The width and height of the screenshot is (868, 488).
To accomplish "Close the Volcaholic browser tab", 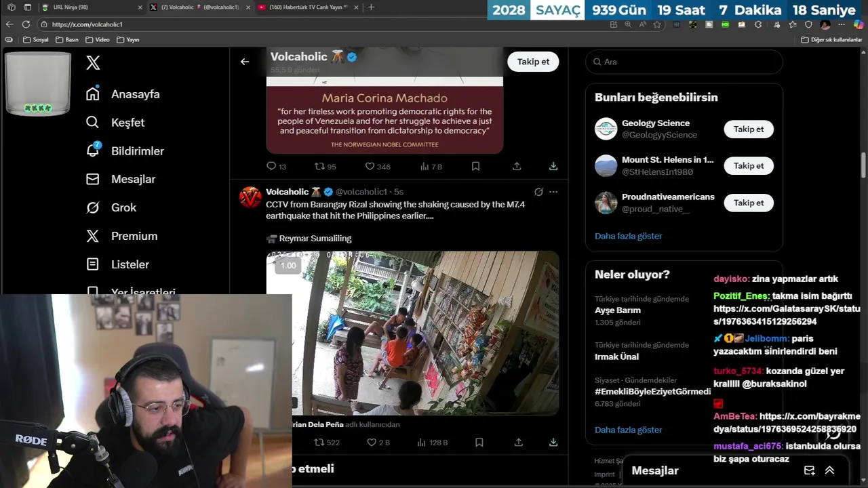I will coord(248,7).
